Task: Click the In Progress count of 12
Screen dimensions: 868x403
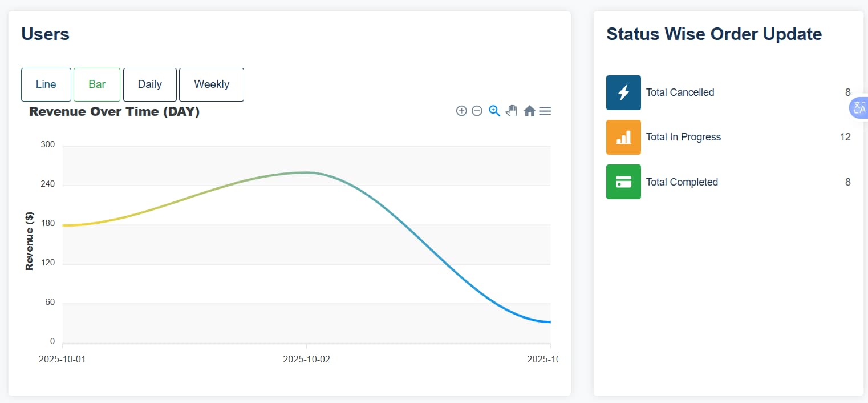Action: [x=845, y=137]
